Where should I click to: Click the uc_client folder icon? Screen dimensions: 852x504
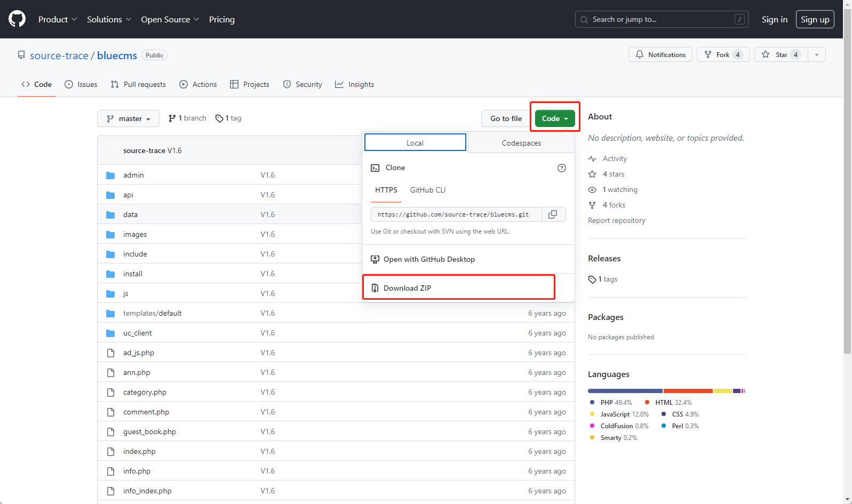(x=110, y=333)
